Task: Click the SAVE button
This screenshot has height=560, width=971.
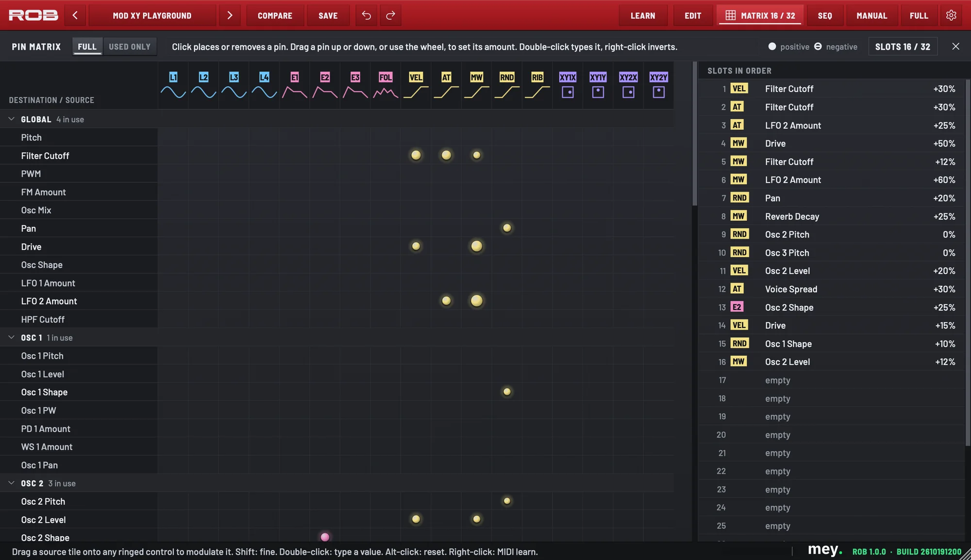Action: 328,16
